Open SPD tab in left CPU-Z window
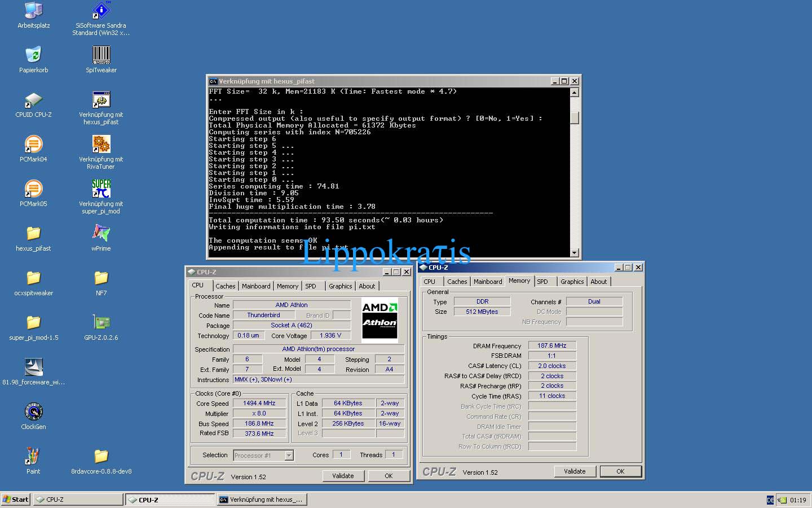The image size is (812, 508). [311, 286]
